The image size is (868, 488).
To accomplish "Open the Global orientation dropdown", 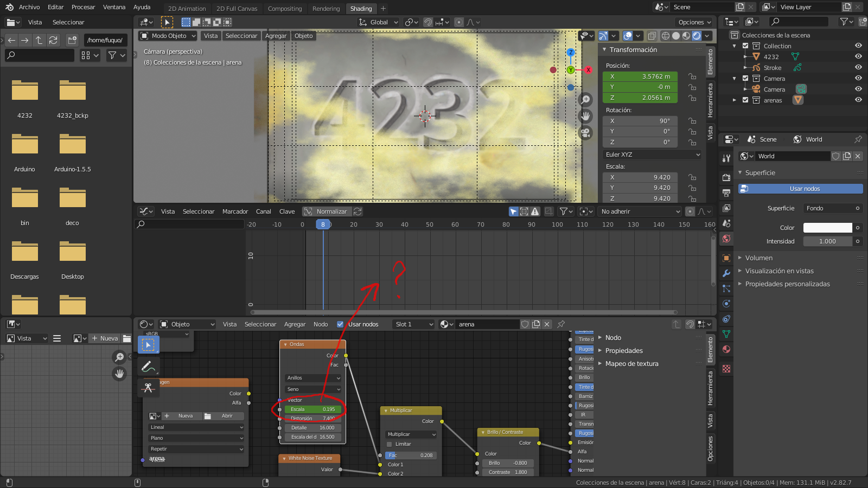I will pyautogui.click(x=378, y=22).
